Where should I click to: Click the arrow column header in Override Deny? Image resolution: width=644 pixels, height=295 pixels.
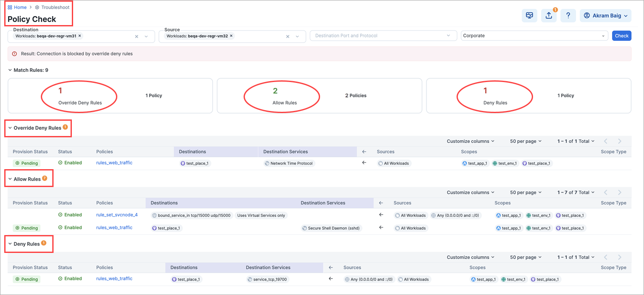tap(364, 152)
